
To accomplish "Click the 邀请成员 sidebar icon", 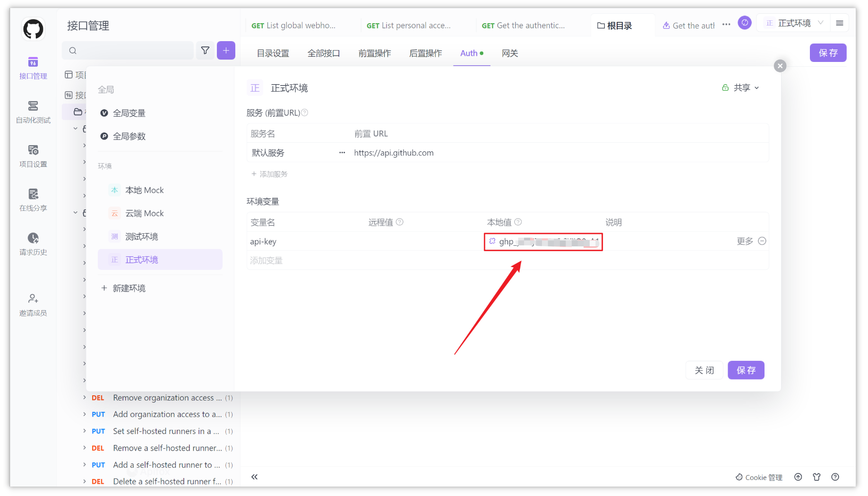I will [33, 305].
